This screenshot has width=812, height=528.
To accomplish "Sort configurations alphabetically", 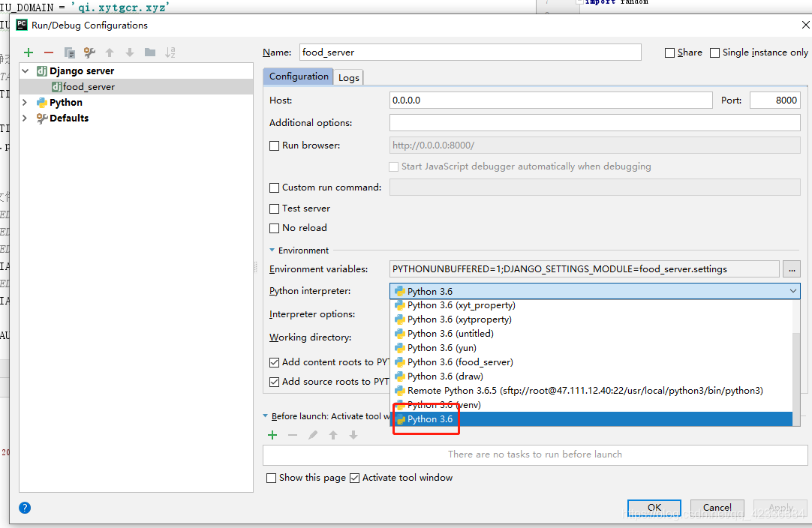I will [x=170, y=52].
